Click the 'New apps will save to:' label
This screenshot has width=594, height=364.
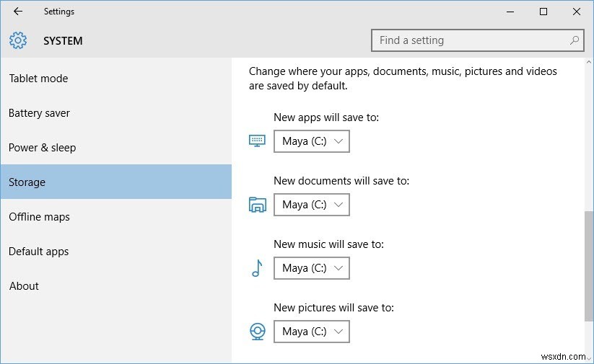click(x=326, y=117)
